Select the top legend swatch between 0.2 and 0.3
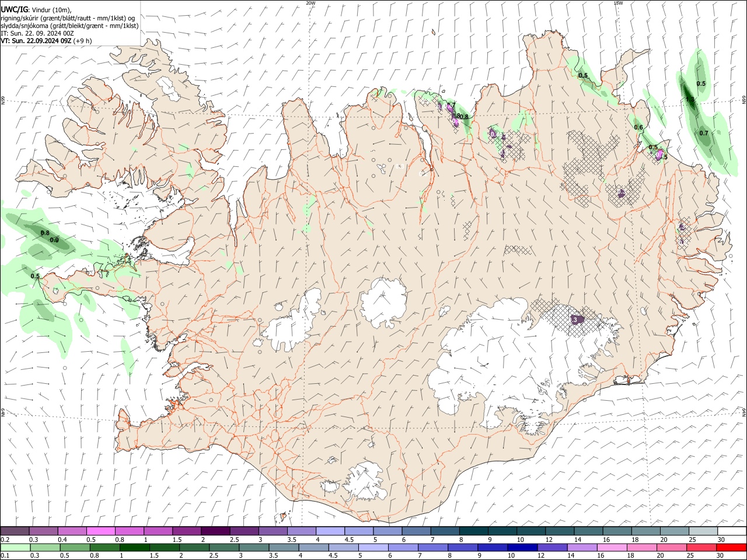The width and height of the screenshot is (747, 560). pos(15,531)
